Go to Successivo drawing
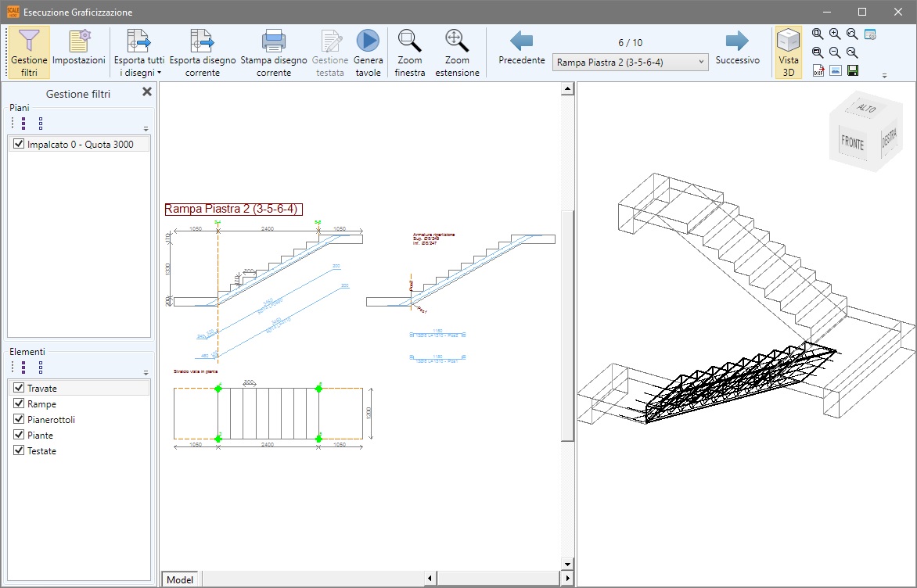This screenshot has height=588, width=917. pyautogui.click(x=738, y=48)
